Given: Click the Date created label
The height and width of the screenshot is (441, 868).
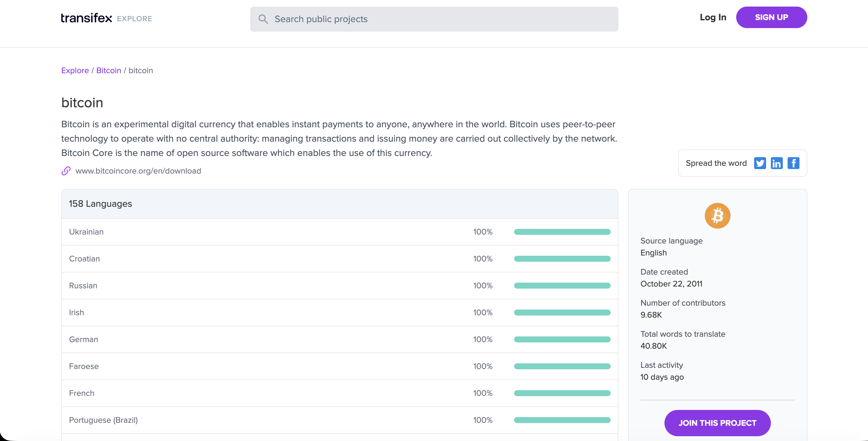Looking at the screenshot, I should [664, 272].
